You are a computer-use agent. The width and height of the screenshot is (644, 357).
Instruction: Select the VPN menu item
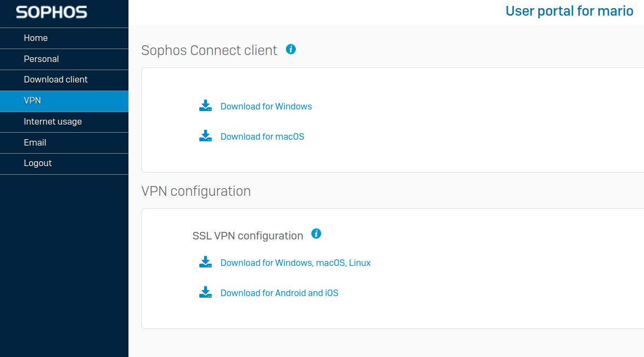coord(32,100)
